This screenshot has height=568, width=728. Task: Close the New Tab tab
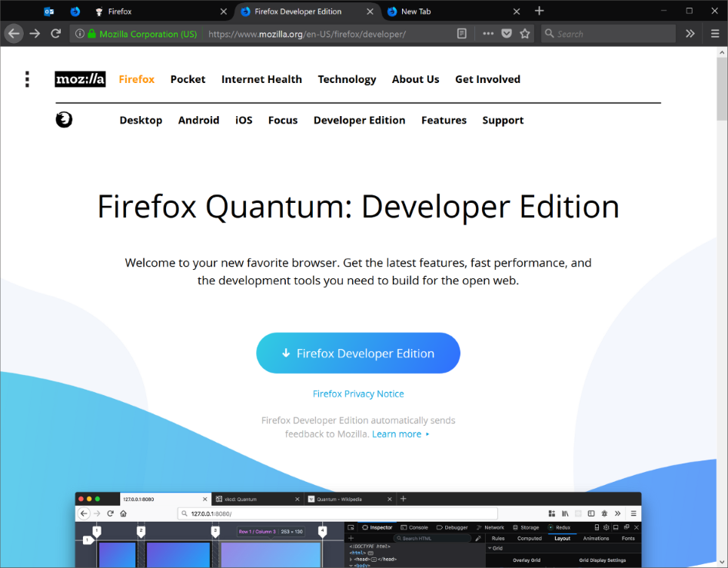click(x=517, y=12)
